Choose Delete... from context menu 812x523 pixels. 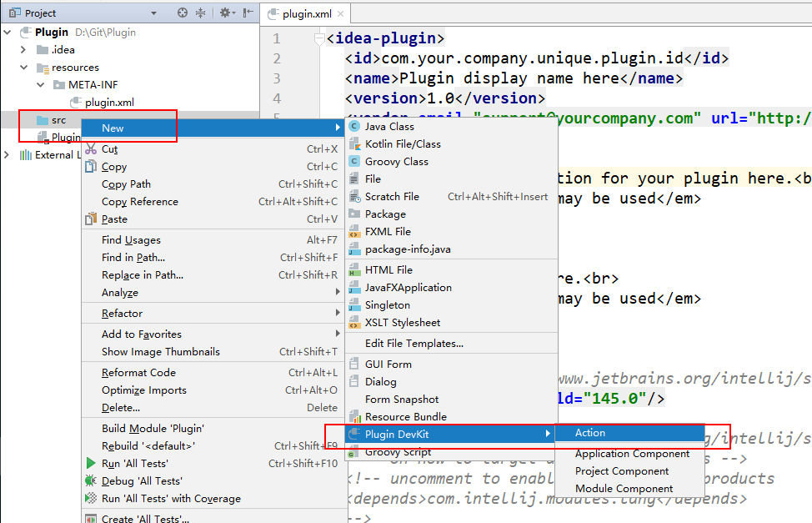coord(213,408)
